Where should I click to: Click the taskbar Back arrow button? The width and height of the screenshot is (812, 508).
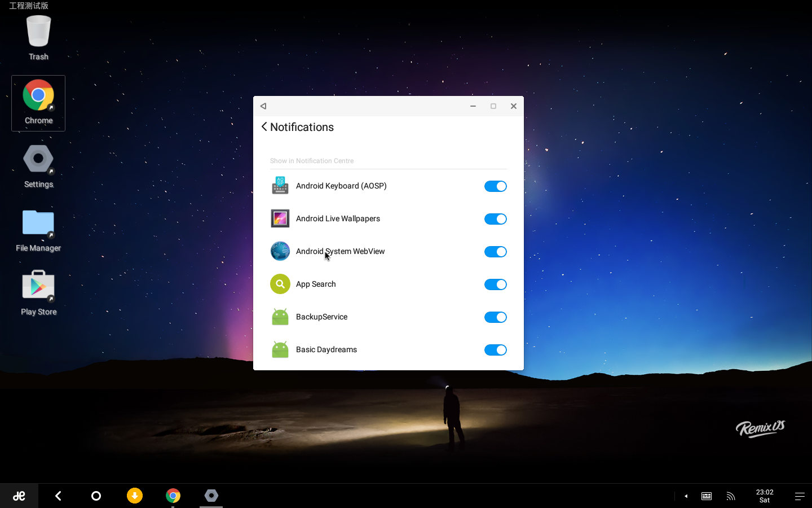pos(58,496)
